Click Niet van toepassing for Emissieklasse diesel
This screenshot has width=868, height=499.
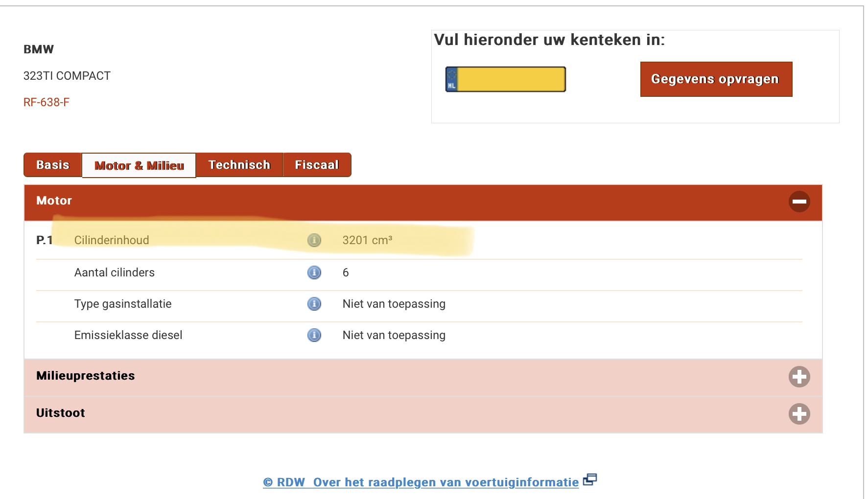[394, 335]
